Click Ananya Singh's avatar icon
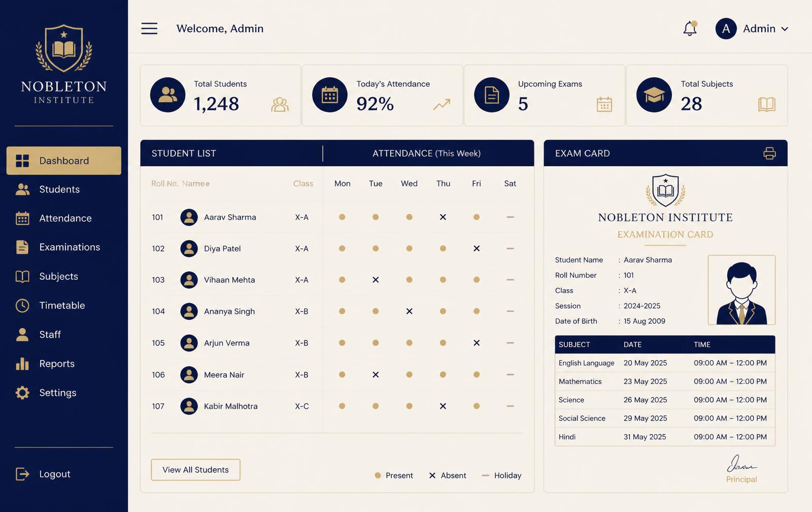 189,311
